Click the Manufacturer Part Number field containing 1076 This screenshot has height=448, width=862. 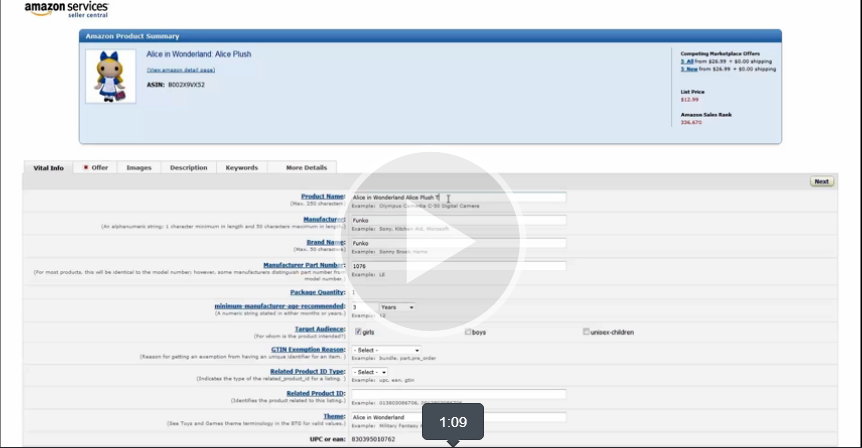click(x=458, y=266)
